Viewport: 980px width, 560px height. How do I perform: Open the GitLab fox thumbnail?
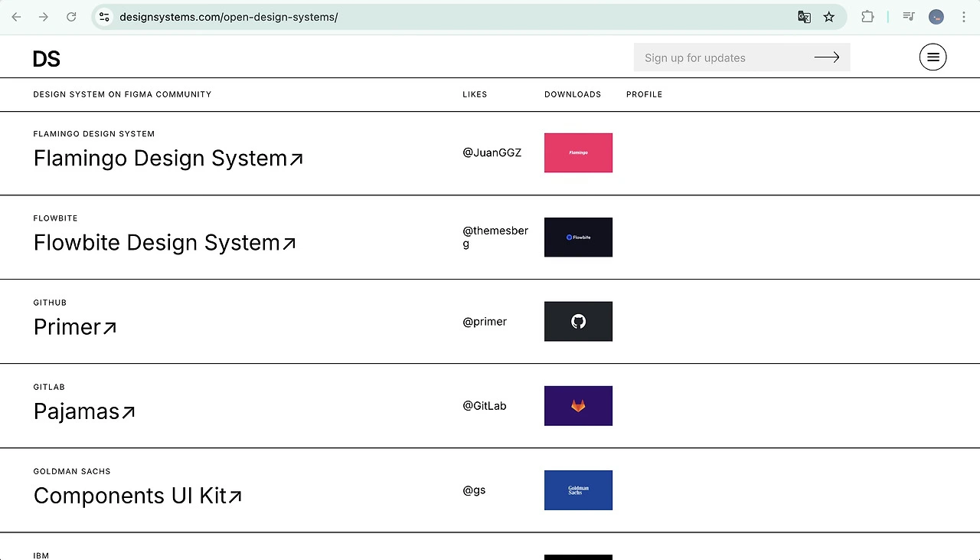(578, 405)
